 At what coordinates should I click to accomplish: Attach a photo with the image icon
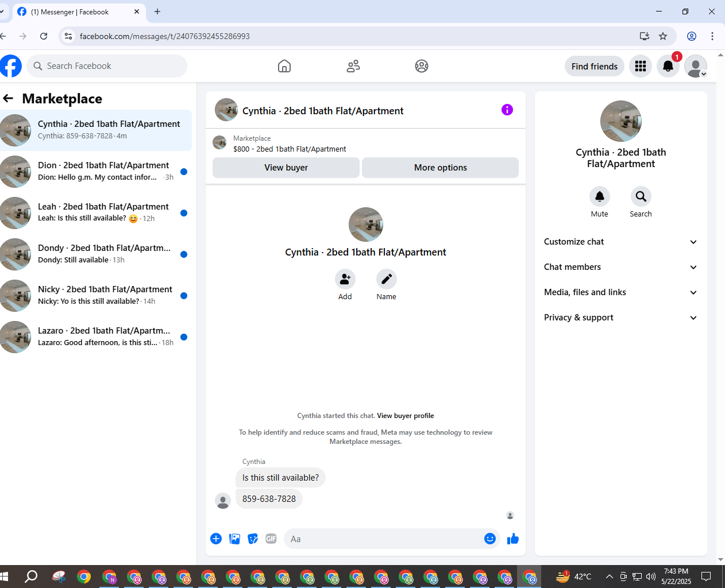coord(234,539)
